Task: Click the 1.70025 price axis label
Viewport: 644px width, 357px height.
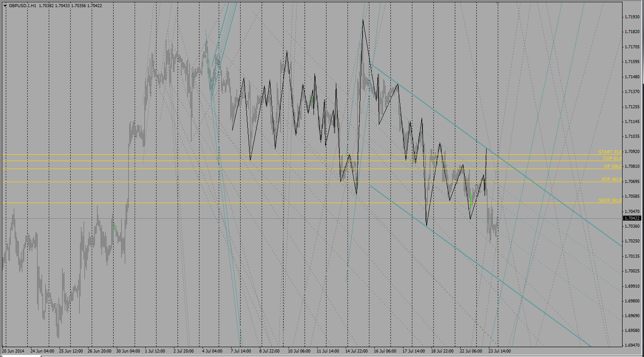Action: (x=632, y=271)
